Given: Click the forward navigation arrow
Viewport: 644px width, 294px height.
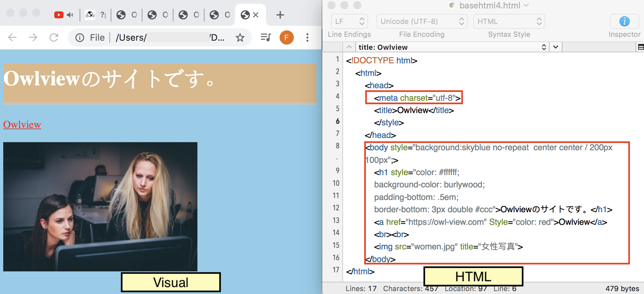Looking at the screenshot, I should pyautogui.click(x=33, y=37).
